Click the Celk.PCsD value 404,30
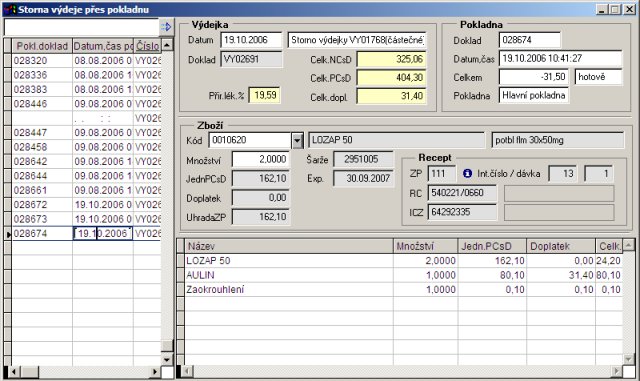This screenshot has height=381, width=640. point(391,78)
